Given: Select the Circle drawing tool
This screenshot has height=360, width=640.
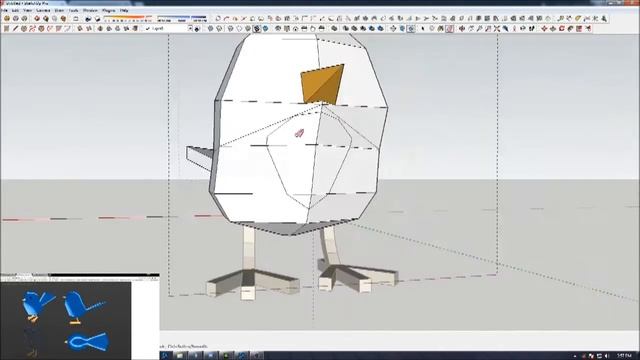Looking at the screenshot, I should [24, 29].
